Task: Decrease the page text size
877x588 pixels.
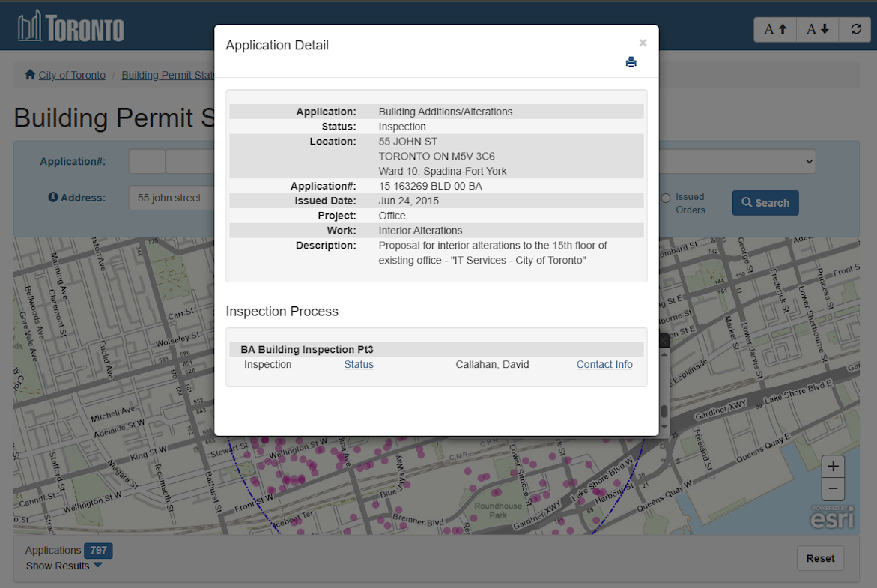Action: pyautogui.click(x=817, y=30)
